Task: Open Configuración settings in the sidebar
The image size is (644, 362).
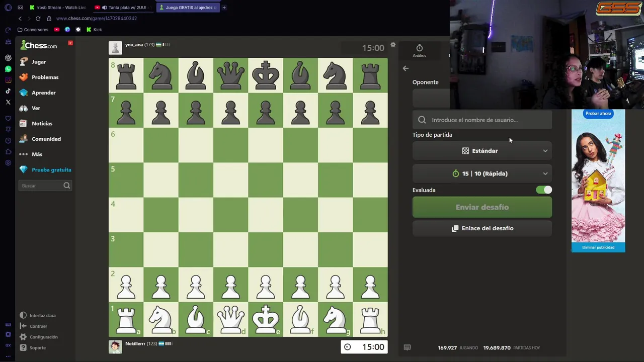Action: [39, 337]
